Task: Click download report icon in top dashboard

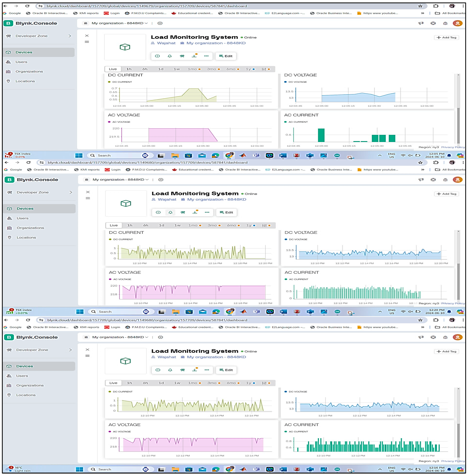Action: (194, 56)
